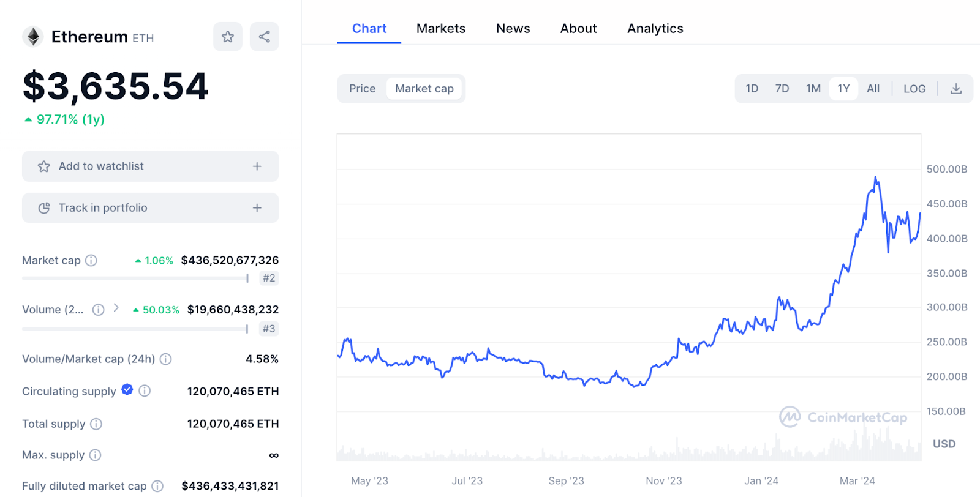Click the Circulating supply 120,070,465 ETH value
Viewport: 980px width, 497px height.
coord(233,391)
